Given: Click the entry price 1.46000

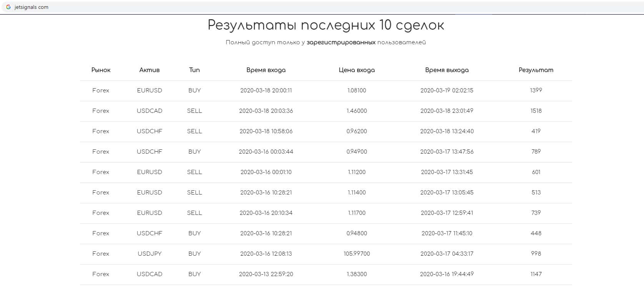Looking at the screenshot, I should (x=356, y=111).
